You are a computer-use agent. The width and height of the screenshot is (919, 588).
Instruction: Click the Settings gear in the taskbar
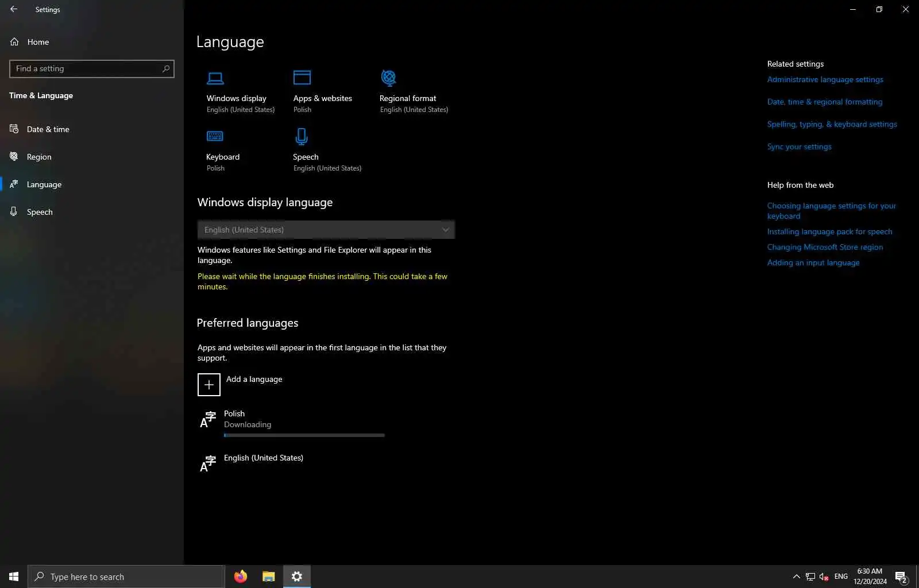coord(297,577)
